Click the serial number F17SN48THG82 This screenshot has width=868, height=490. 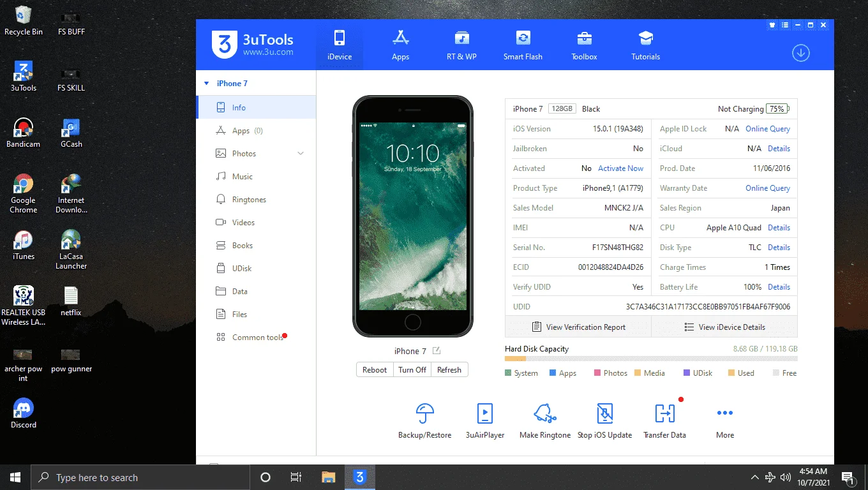tap(618, 248)
